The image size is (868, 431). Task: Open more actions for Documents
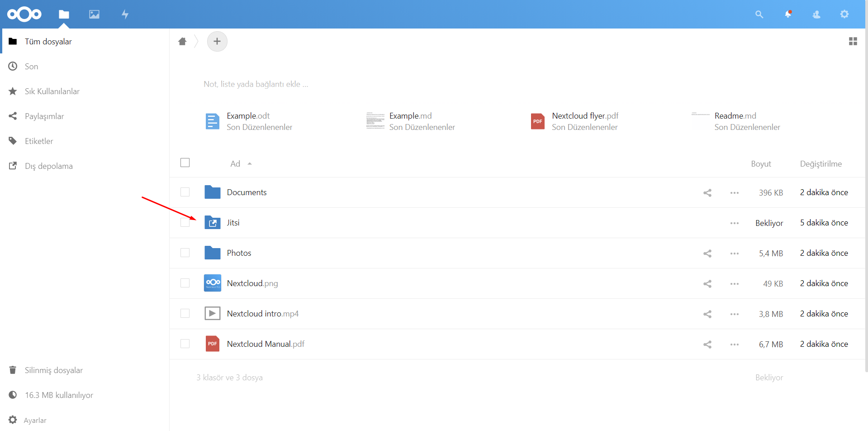735,193
